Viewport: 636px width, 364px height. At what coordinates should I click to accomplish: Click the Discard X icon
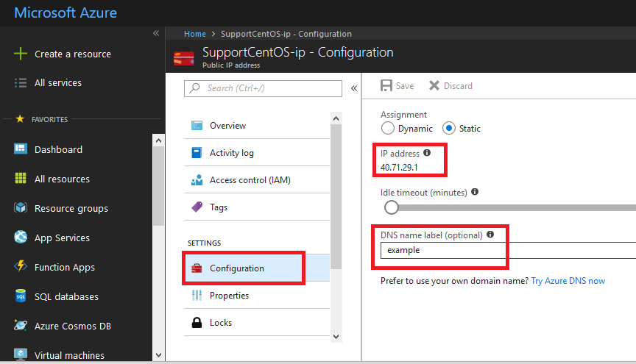pos(434,85)
